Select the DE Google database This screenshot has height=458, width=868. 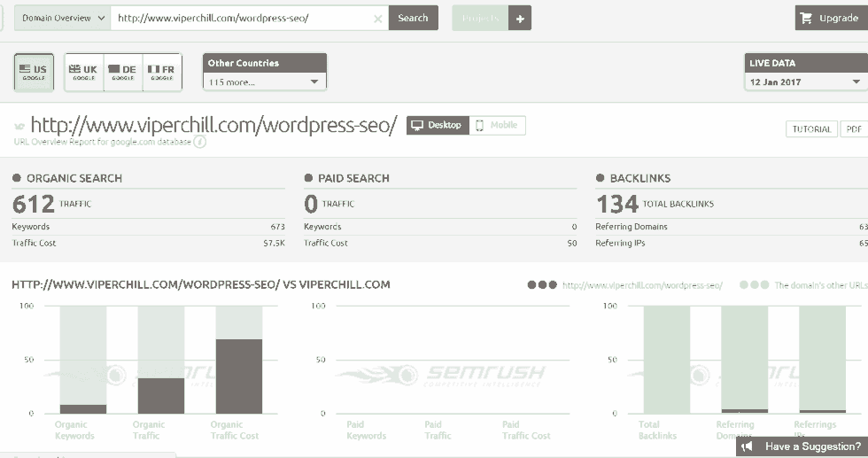click(x=123, y=72)
